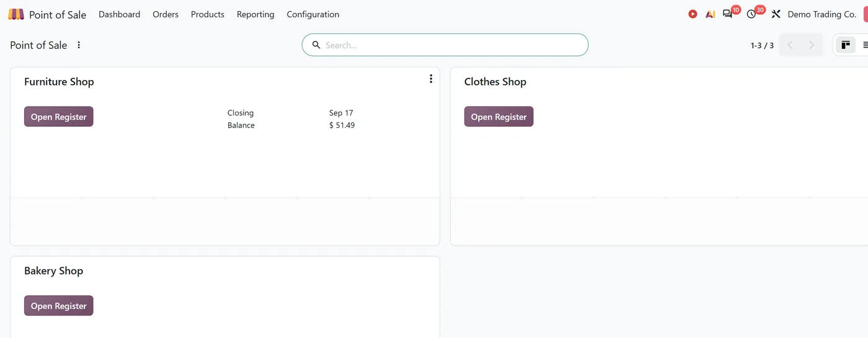Open the AI assistant icon

711,14
